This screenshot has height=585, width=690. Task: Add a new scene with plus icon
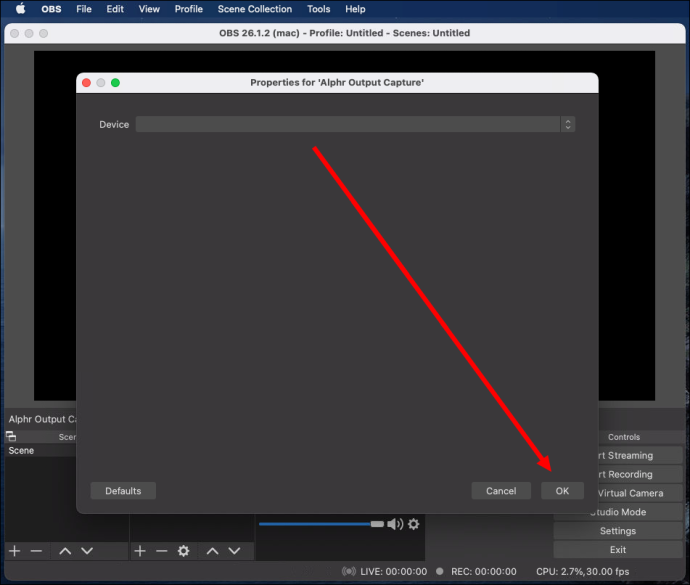click(15, 551)
